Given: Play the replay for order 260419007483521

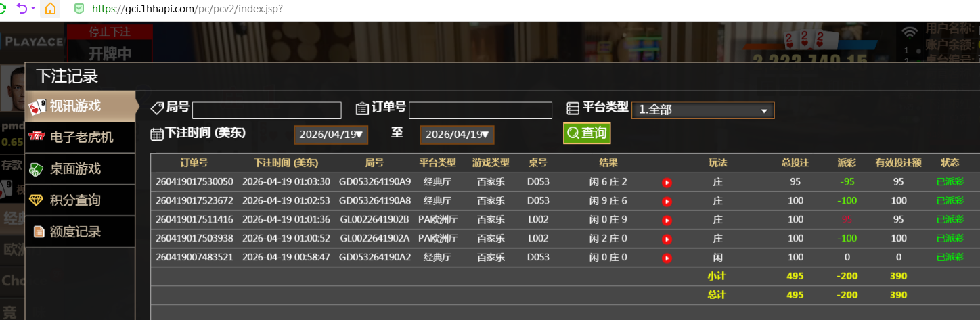Looking at the screenshot, I should click(x=667, y=258).
